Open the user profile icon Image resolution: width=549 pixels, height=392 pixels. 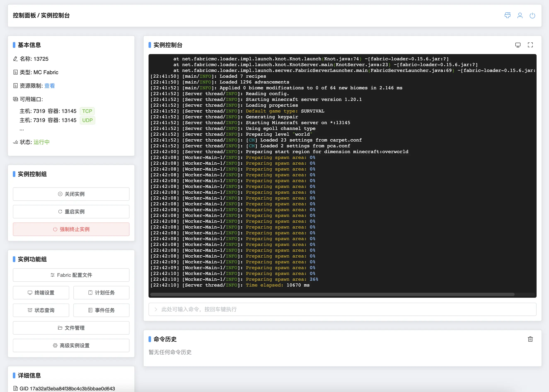click(x=520, y=16)
